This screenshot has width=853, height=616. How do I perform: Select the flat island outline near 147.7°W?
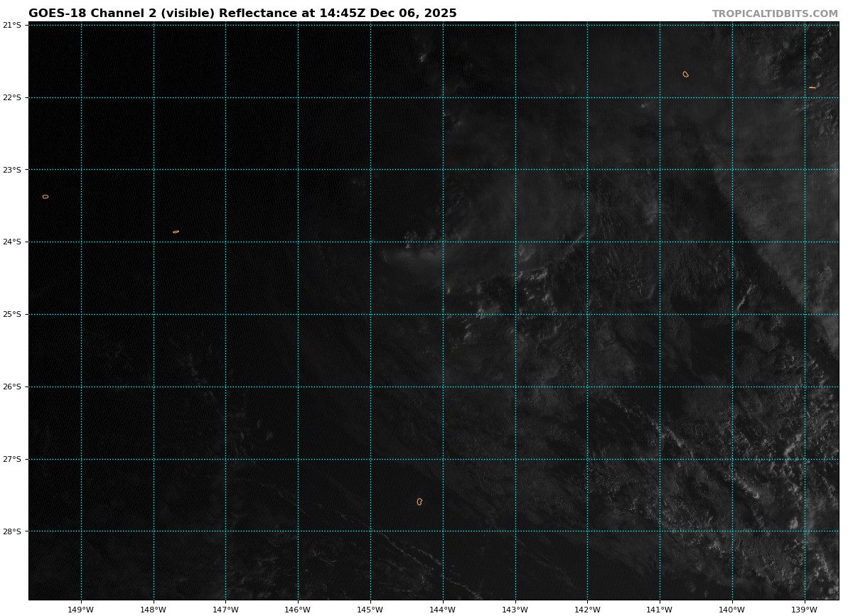(x=176, y=232)
